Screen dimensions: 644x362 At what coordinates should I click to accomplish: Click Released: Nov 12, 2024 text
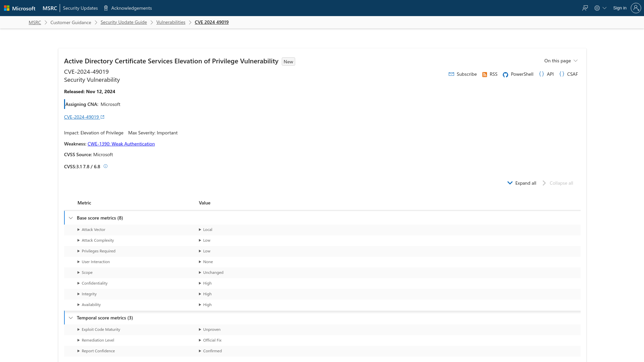pyautogui.click(x=90, y=92)
